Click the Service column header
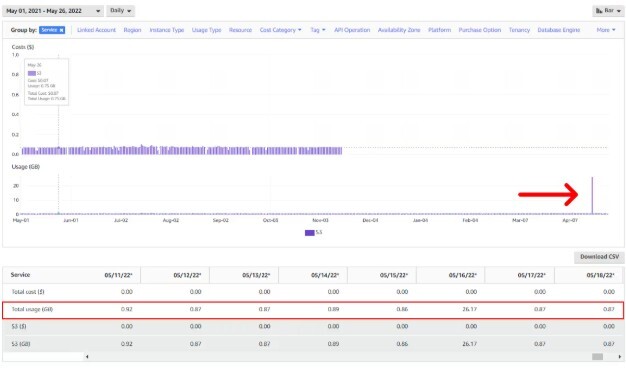Image resolution: width=626 pixels, height=372 pixels. pyautogui.click(x=20, y=275)
